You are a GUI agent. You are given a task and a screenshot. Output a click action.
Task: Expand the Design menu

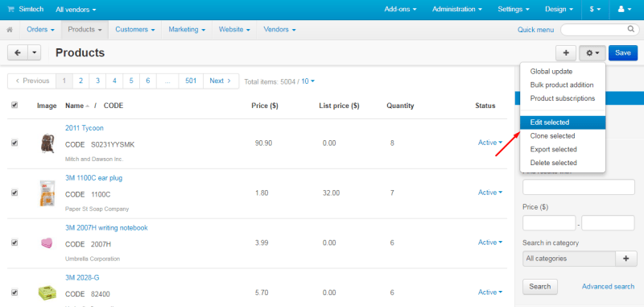click(x=559, y=9)
